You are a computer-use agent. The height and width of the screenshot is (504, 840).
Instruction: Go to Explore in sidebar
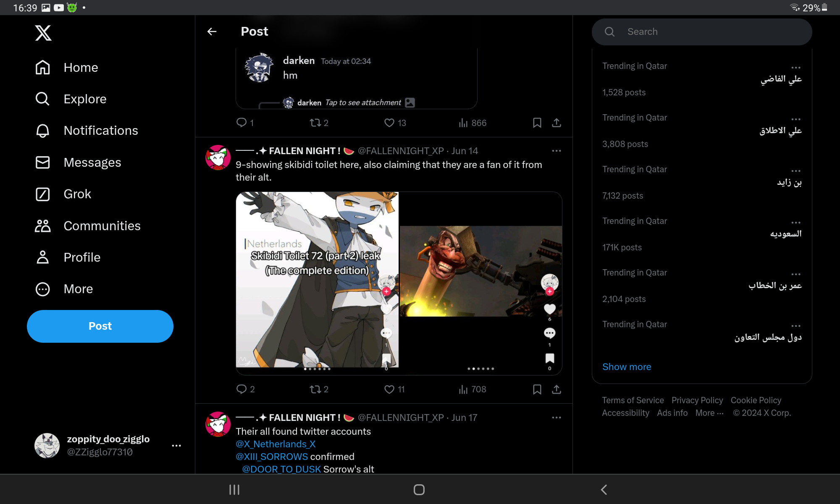coord(71,99)
